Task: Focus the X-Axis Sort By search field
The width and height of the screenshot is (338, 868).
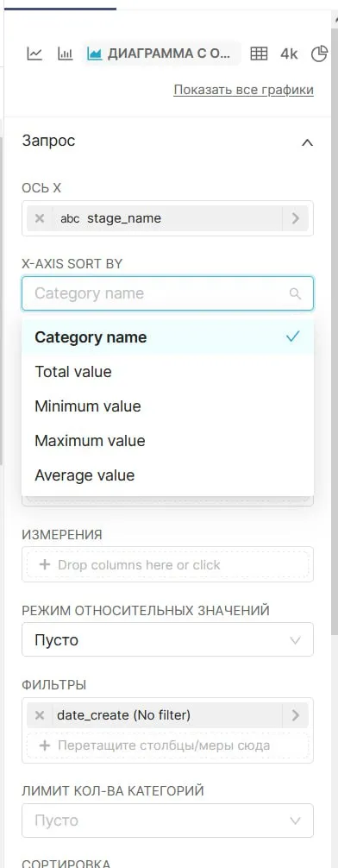Action: (x=167, y=293)
